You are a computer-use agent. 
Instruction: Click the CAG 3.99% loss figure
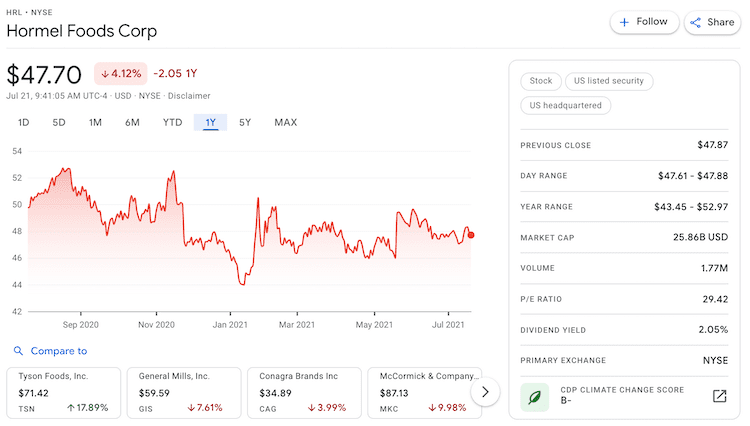coord(327,408)
